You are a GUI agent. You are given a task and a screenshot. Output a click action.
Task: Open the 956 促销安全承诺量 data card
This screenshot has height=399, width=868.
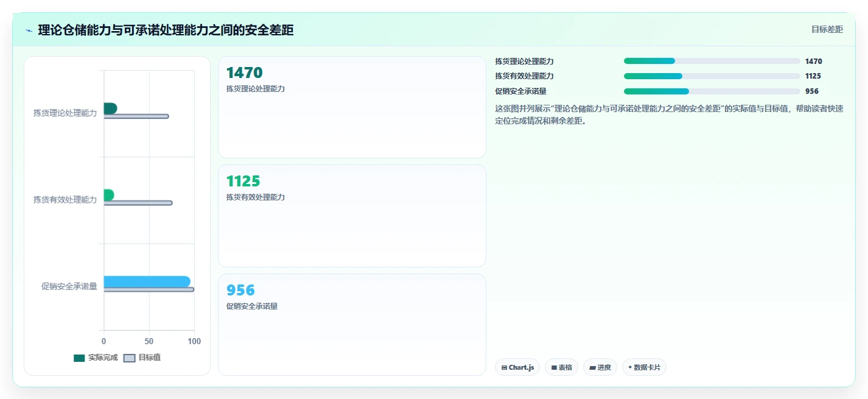[352, 325]
